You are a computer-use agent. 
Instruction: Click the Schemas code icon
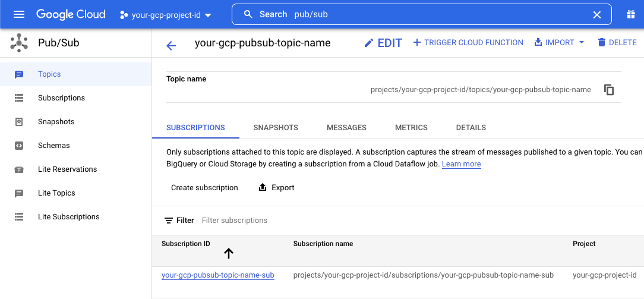pos(19,146)
